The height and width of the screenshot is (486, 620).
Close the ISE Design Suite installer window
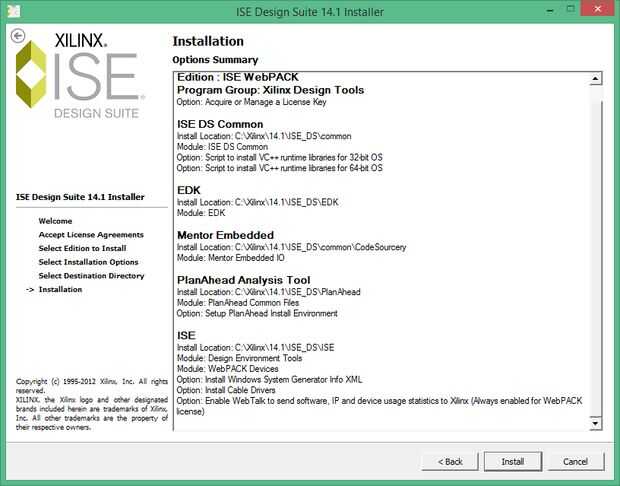pyautogui.click(x=597, y=9)
